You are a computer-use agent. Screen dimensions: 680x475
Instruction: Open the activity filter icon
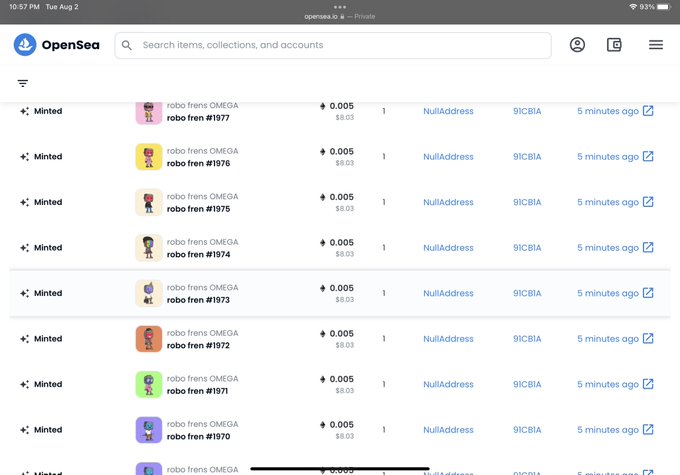tap(23, 83)
